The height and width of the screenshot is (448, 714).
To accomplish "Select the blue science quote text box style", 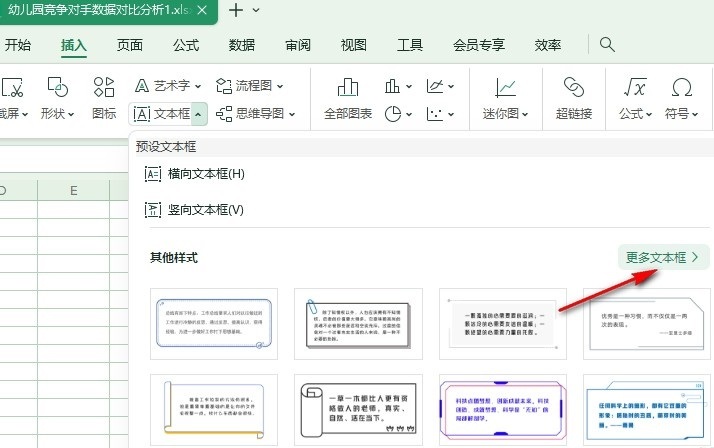I will tap(647, 410).
